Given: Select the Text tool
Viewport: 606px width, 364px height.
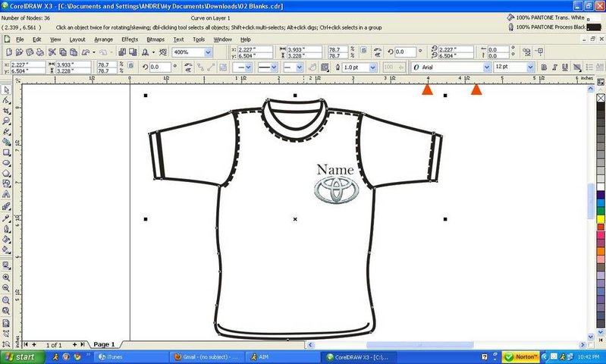Looking at the screenshot, I should pyautogui.click(x=6, y=194).
